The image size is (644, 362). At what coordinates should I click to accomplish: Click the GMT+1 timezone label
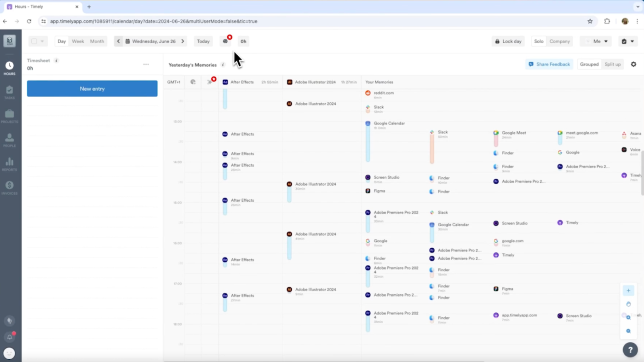[x=174, y=82]
